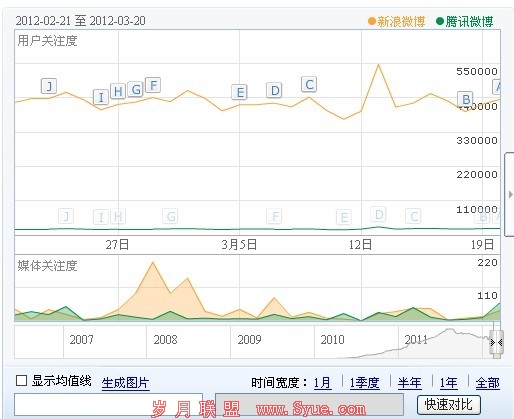Click news marker I on orange trend line
514x419 pixels.
pyautogui.click(x=101, y=97)
